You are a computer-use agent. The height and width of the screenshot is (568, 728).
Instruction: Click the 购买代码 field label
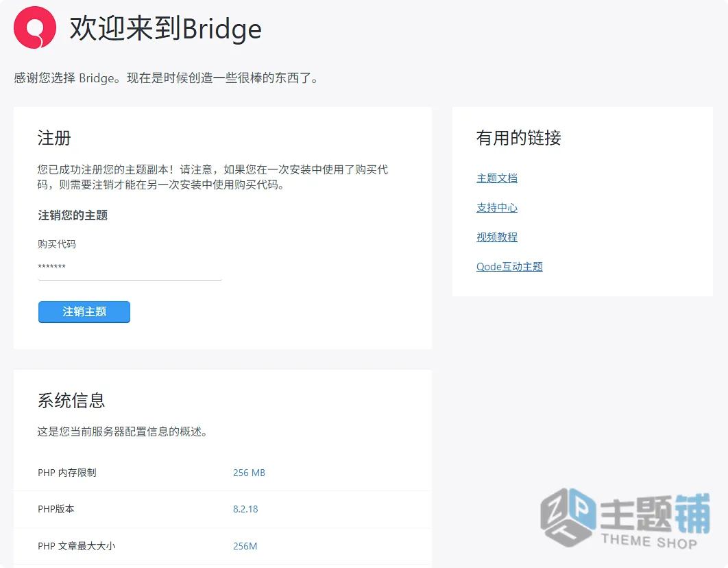point(57,244)
